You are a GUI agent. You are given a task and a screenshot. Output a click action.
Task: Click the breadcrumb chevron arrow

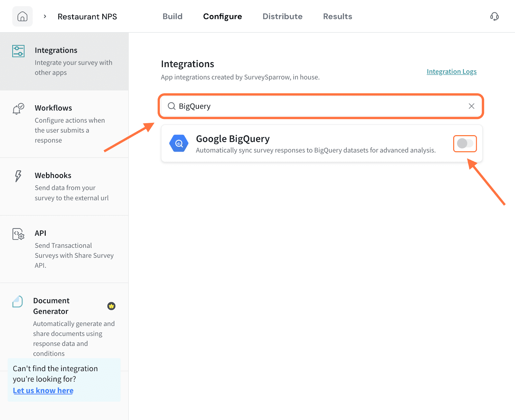tap(45, 16)
